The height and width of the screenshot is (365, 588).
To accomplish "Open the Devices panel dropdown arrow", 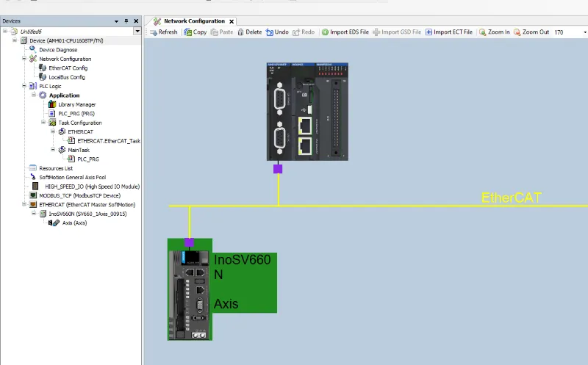I will click(x=116, y=21).
